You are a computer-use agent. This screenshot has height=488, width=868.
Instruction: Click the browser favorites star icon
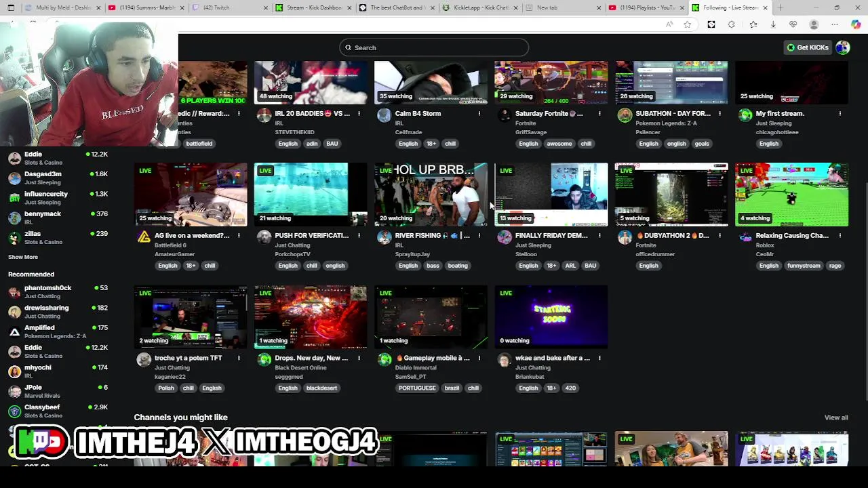pyautogui.click(x=688, y=24)
